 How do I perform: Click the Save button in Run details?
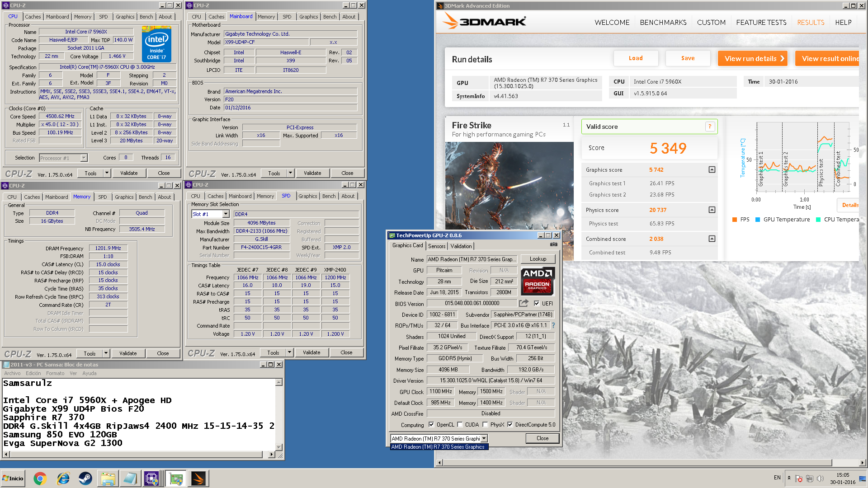tap(688, 58)
